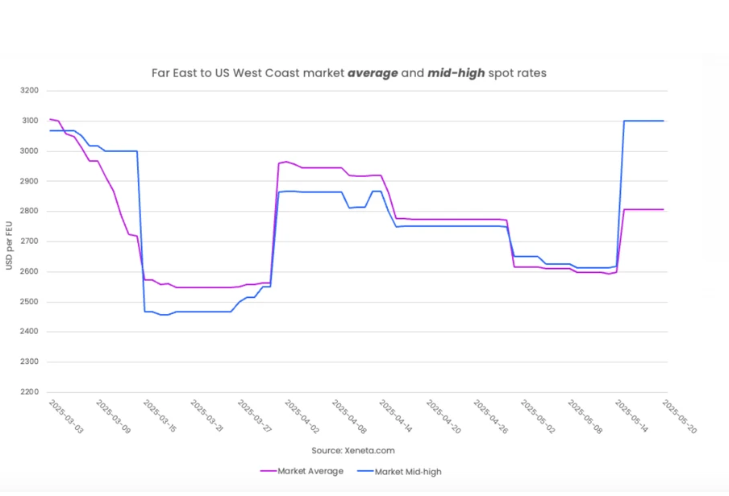This screenshot has width=729, height=496.
Task: Select the 2200 y-axis tick label
Action: tap(29, 392)
